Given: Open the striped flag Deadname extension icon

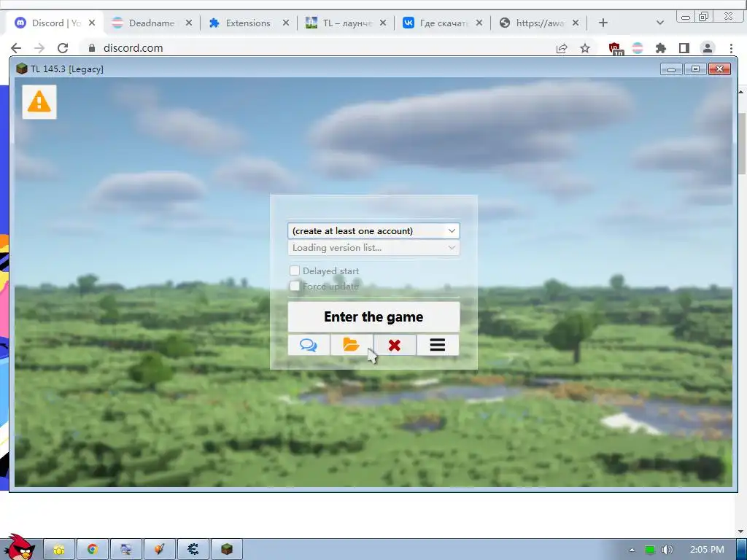Looking at the screenshot, I should (x=638, y=48).
